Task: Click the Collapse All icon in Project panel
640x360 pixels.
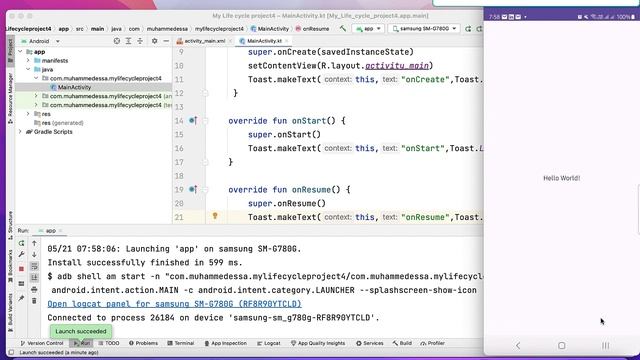Action: pos(140,41)
